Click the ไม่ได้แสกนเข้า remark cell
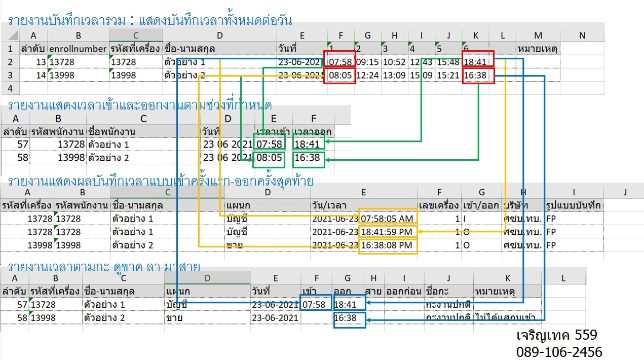The height and width of the screenshot is (360, 644). (x=507, y=318)
